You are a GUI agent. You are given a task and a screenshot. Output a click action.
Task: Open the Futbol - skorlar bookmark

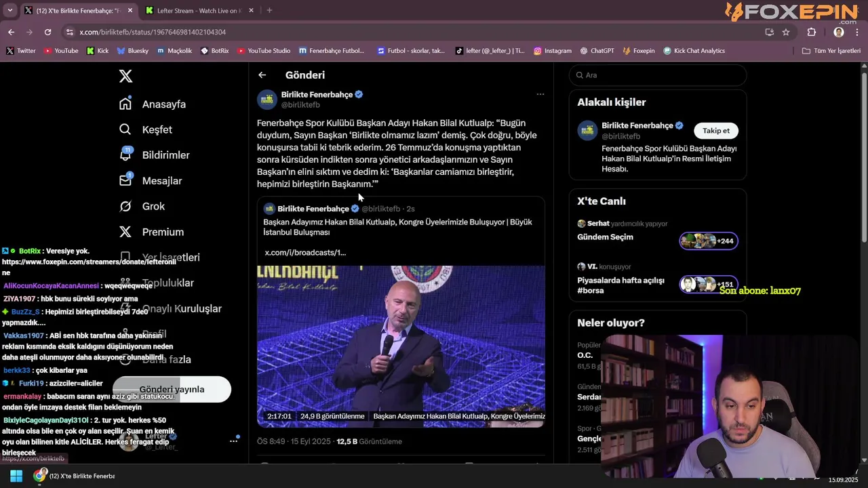(411, 51)
